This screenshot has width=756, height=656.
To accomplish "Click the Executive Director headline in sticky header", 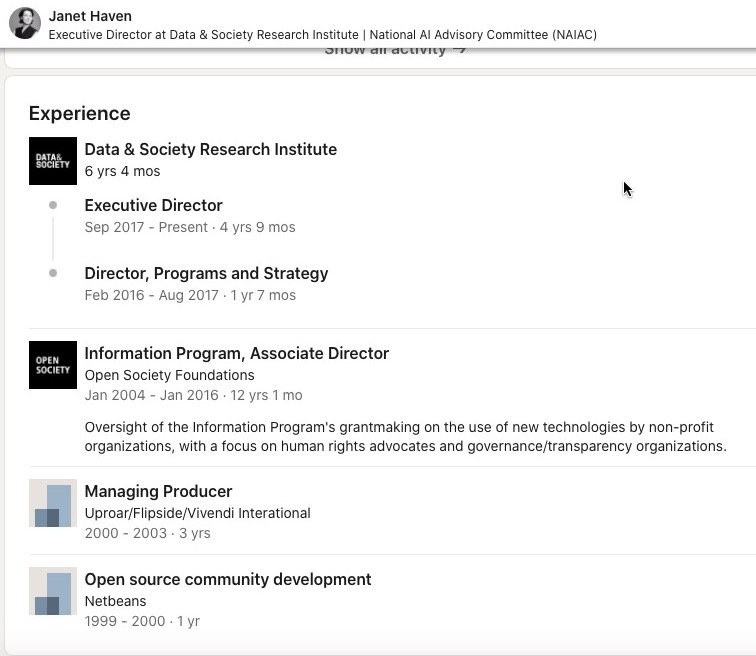I will (x=323, y=35).
